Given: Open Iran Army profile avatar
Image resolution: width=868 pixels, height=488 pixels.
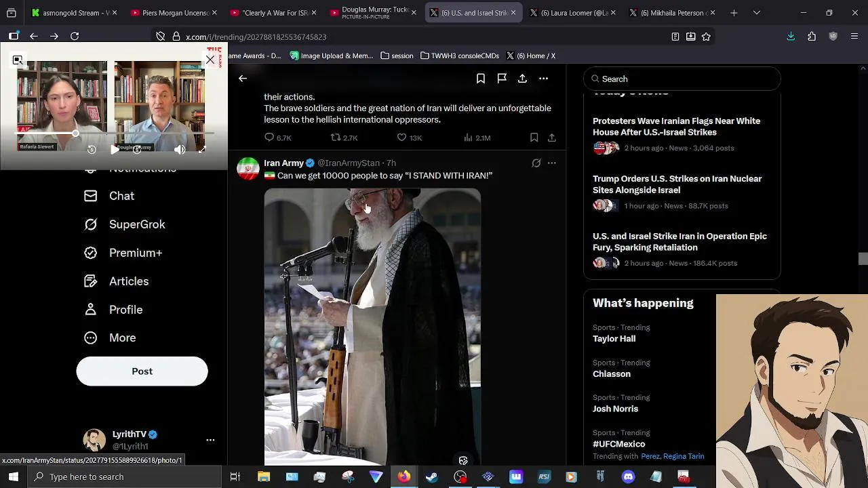Looking at the screenshot, I should pos(248,169).
